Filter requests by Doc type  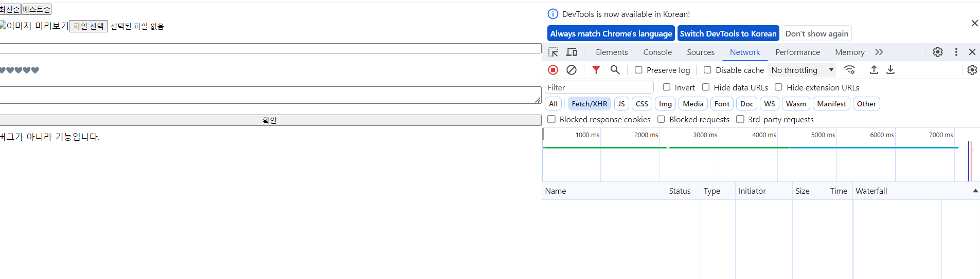[746, 104]
